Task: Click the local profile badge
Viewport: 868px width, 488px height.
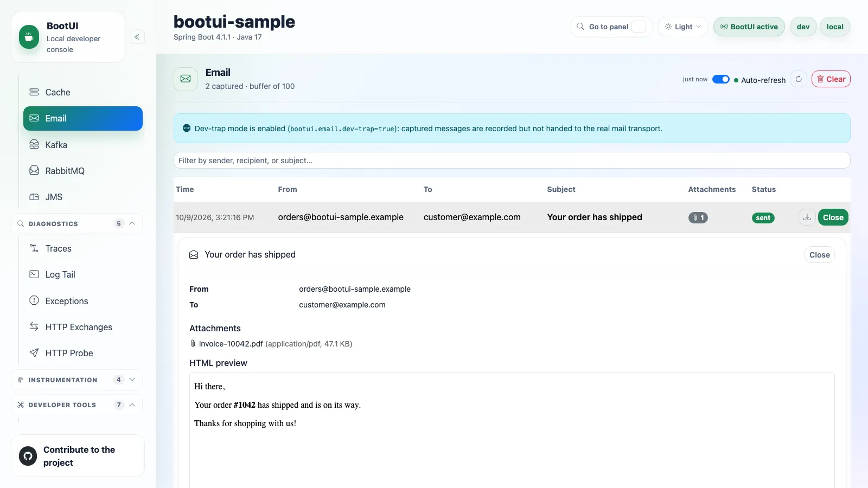Action: click(835, 27)
